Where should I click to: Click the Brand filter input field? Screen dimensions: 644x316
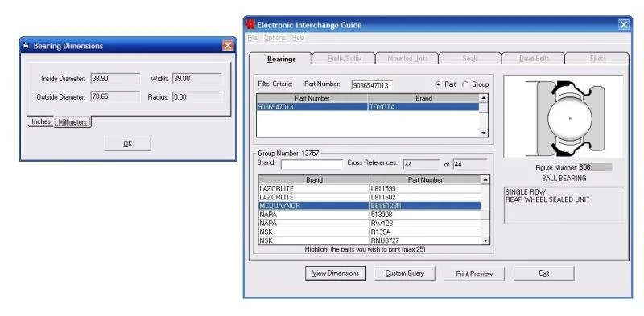pos(312,164)
